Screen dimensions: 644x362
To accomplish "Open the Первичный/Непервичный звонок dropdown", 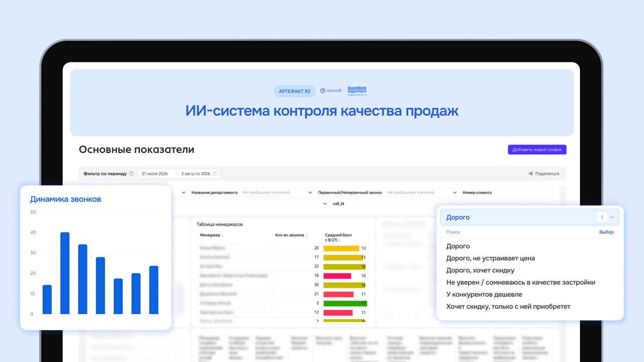I will 422,192.
